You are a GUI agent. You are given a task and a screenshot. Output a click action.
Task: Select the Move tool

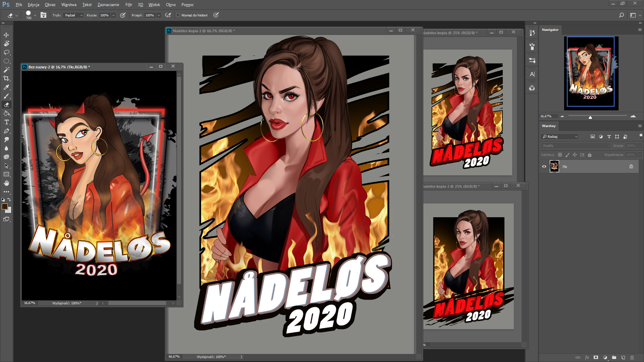click(6, 35)
